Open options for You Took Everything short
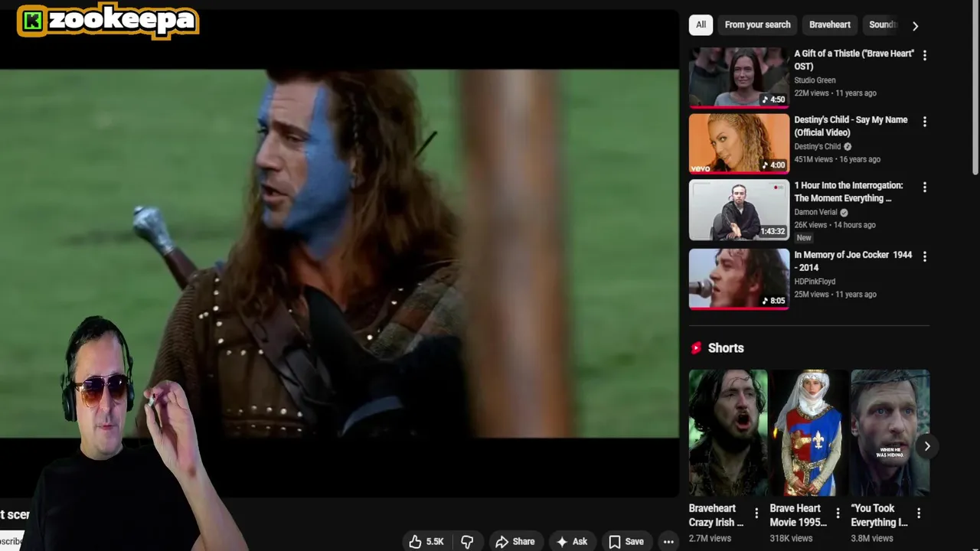980x551 pixels. point(918,513)
